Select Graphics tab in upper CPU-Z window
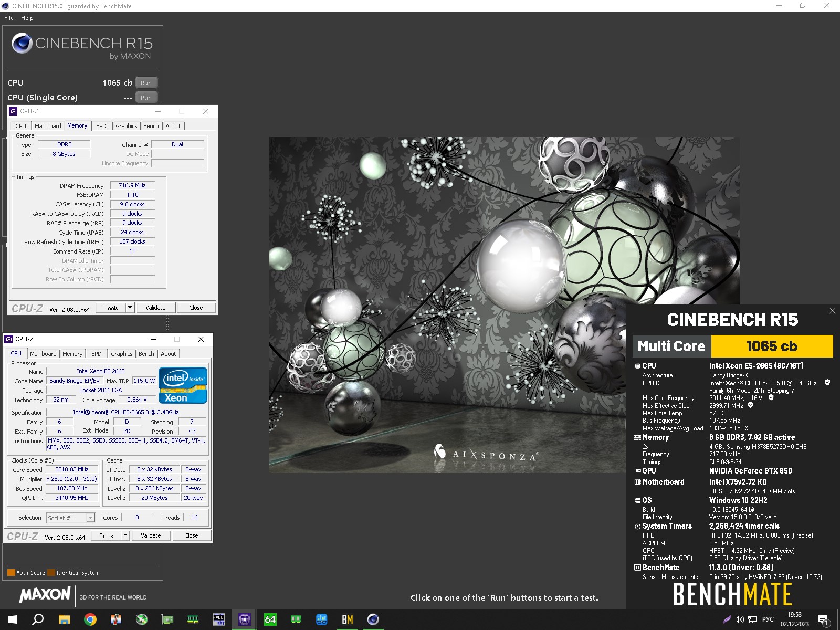This screenshot has height=630, width=840. point(127,126)
